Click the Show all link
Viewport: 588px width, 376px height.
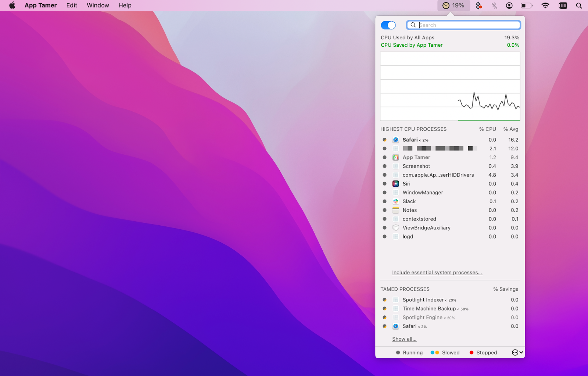404,339
